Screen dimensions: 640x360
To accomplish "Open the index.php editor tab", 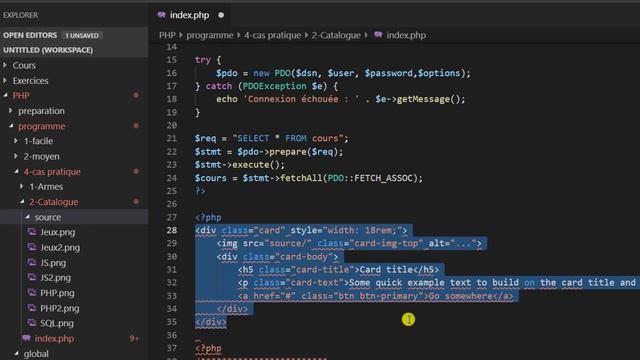I will coord(189,16).
